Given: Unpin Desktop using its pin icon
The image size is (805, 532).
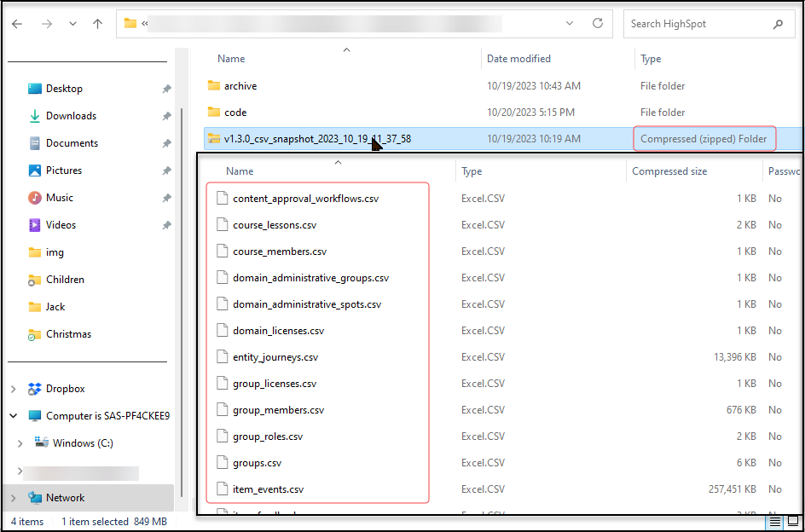Looking at the screenshot, I should tap(166, 89).
